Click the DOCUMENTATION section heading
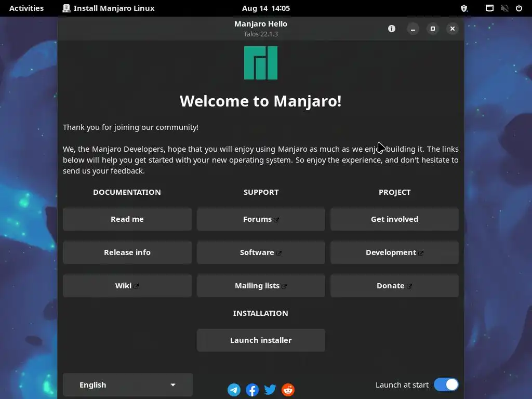Screen dimensions: 532x399 click(x=127, y=192)
